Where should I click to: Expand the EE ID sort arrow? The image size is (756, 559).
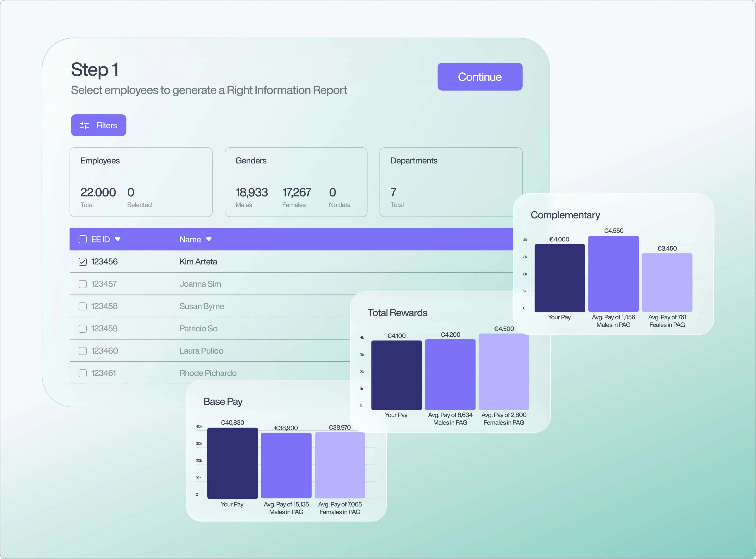click(x=118, y=239)
